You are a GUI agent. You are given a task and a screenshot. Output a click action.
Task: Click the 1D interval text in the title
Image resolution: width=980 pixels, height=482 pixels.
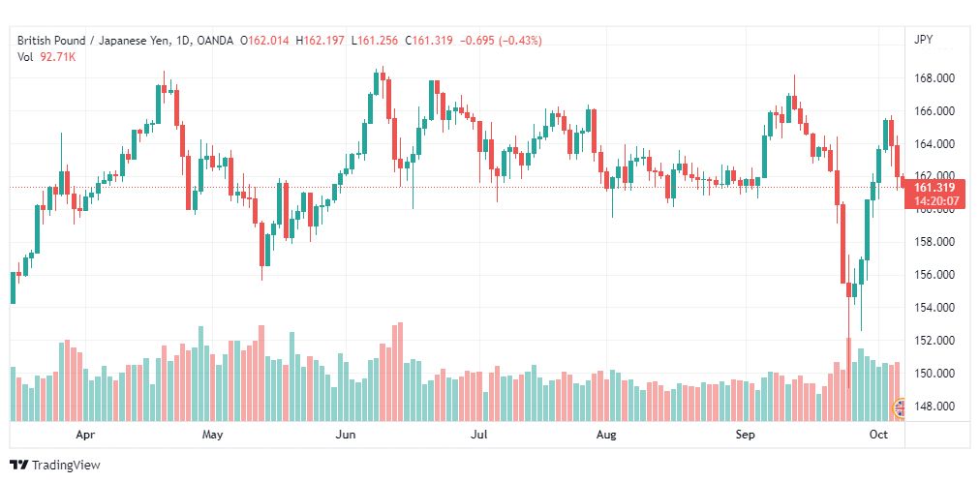coord(182,41)
